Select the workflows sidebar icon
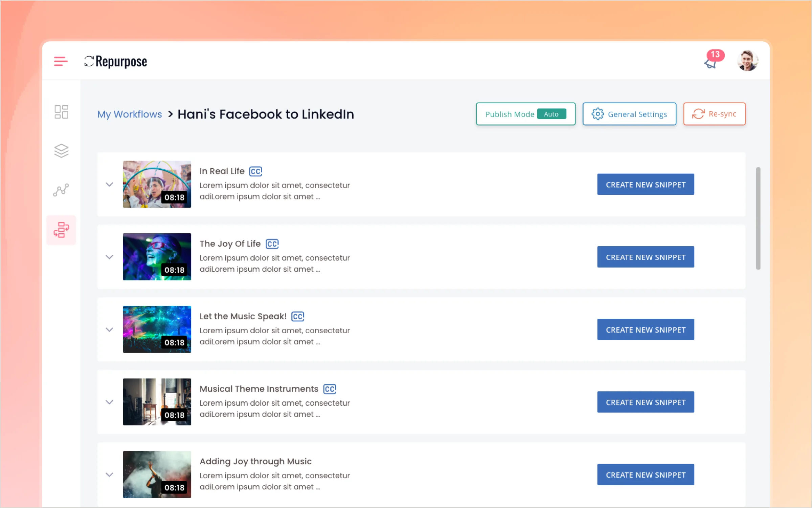 [x=61, y=230]
